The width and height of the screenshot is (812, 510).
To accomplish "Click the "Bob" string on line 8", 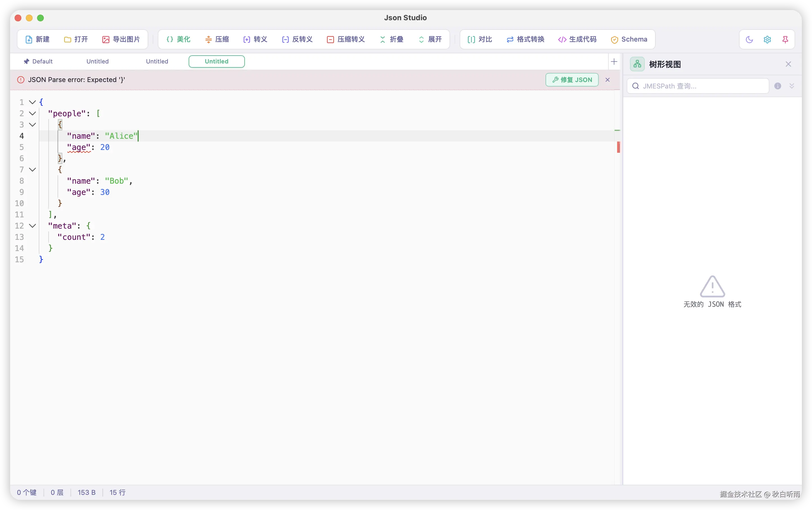I will click(117, 181).
